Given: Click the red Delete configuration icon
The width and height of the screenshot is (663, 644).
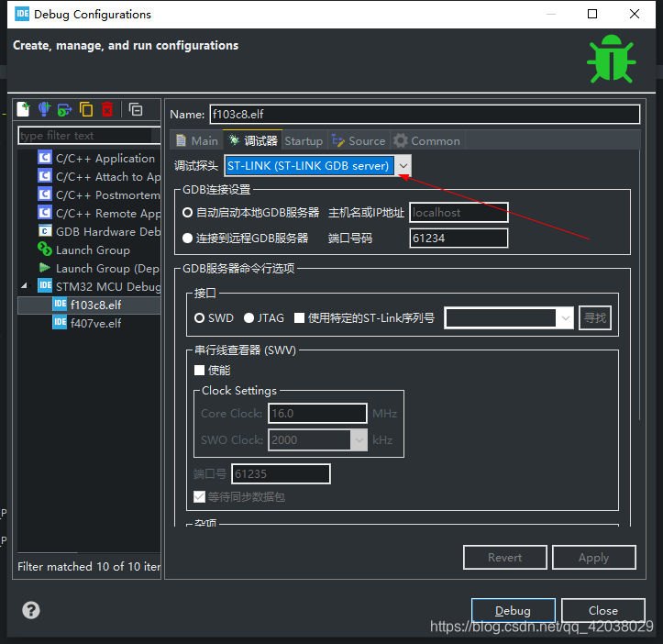Looking at the screenshot, I should pos(107,109).
